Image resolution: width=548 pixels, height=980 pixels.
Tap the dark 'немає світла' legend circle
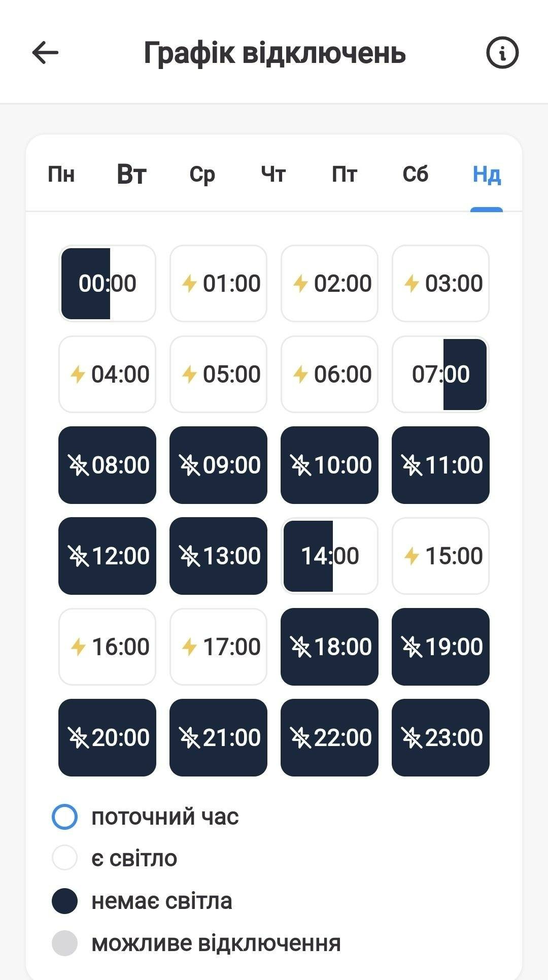[x=65, y=901]
